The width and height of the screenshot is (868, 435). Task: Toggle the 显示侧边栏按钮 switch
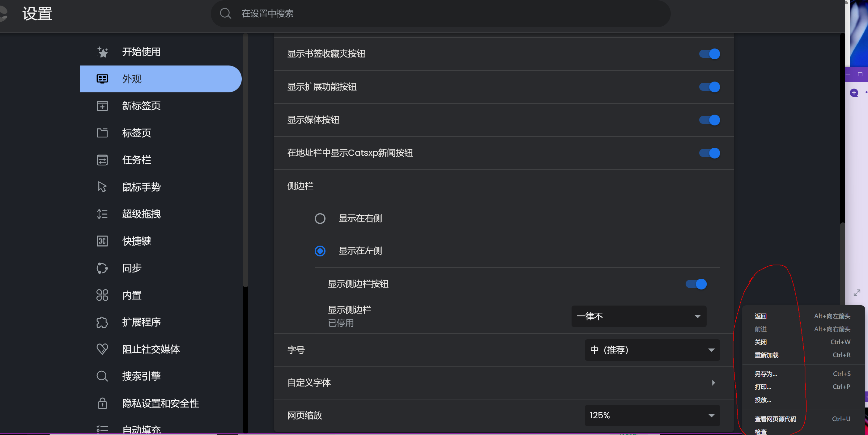click(696, 284)
